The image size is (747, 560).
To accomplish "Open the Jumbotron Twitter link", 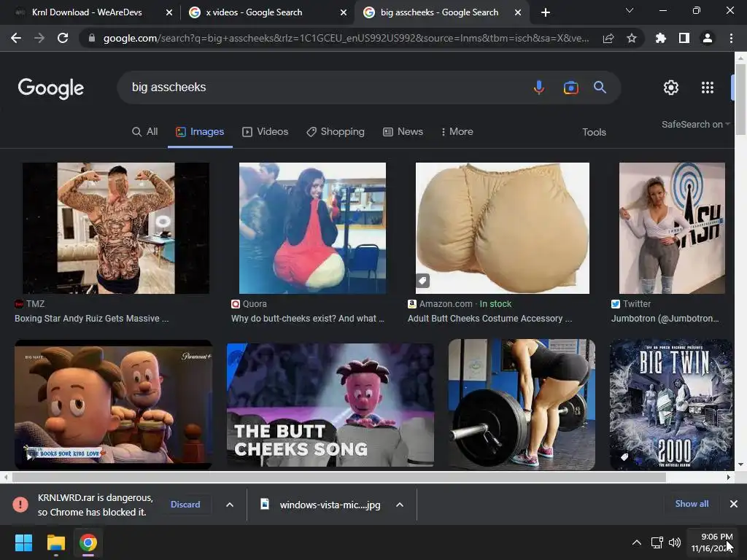I will point(665,319).
